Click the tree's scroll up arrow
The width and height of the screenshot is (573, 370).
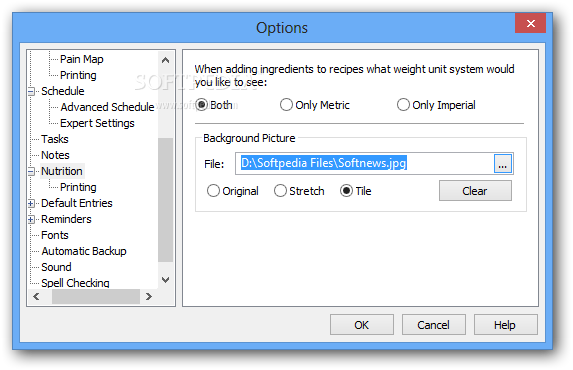pos(166,60)
